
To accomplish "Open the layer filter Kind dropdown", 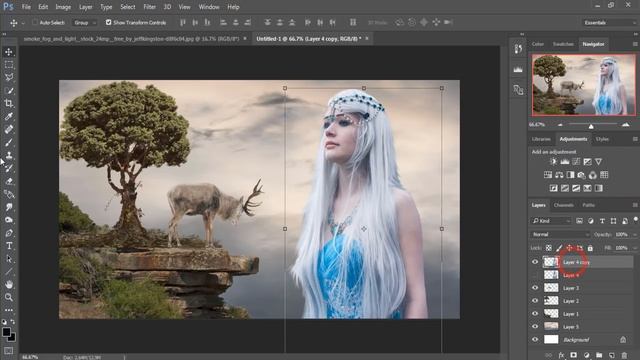I will pyautogui.click(x=551, y=221).
